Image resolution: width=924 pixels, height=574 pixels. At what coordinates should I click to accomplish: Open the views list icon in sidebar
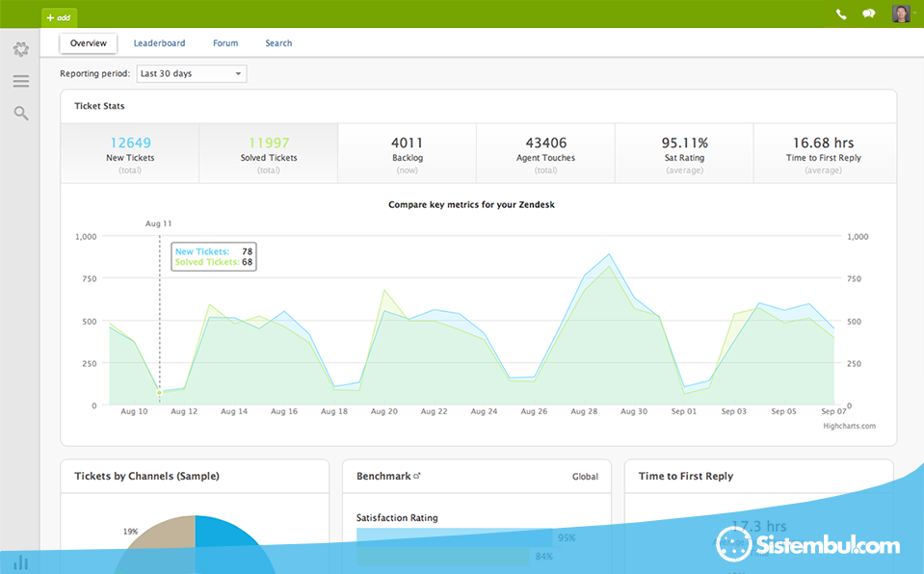(x=20, y=81)
